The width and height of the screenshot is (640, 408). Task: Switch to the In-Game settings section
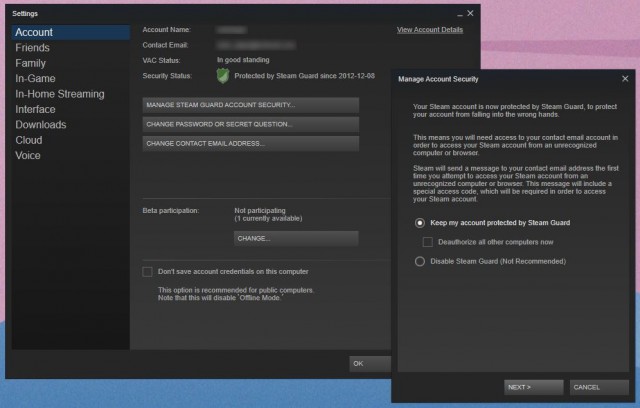(x=35, y=78)
